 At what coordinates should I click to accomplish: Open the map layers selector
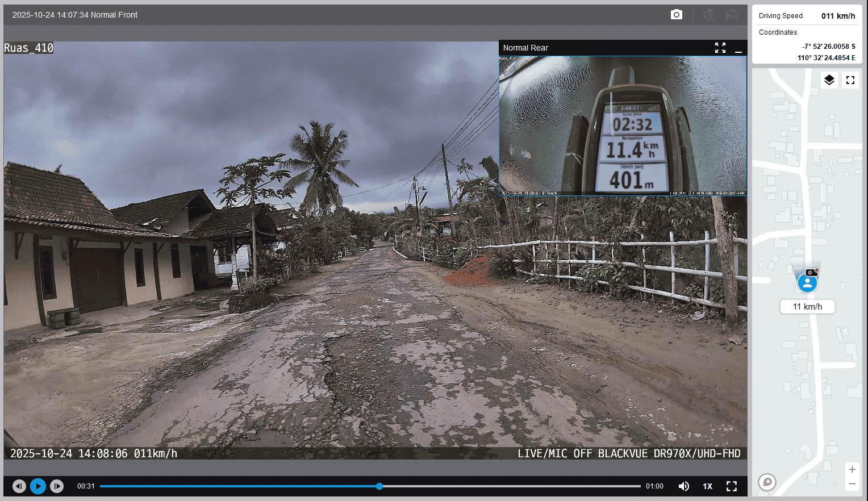click(x=829, y=80)
